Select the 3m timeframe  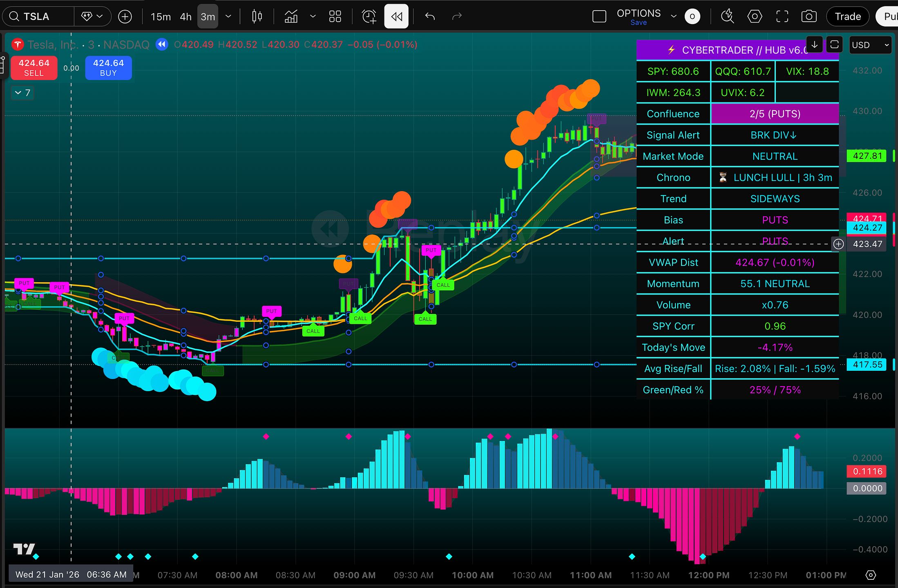click(208, 17)
